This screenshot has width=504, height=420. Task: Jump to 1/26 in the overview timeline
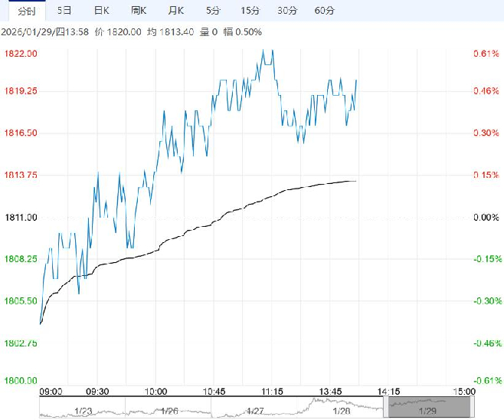(169, 410)
